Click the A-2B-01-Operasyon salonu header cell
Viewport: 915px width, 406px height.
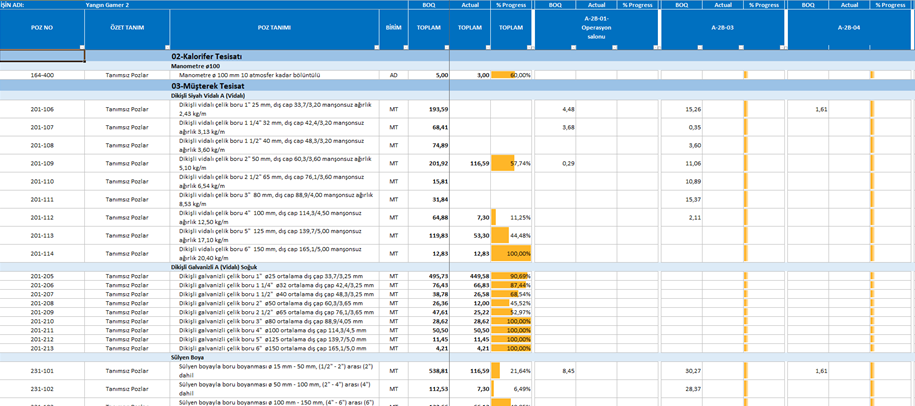[596, 27]
